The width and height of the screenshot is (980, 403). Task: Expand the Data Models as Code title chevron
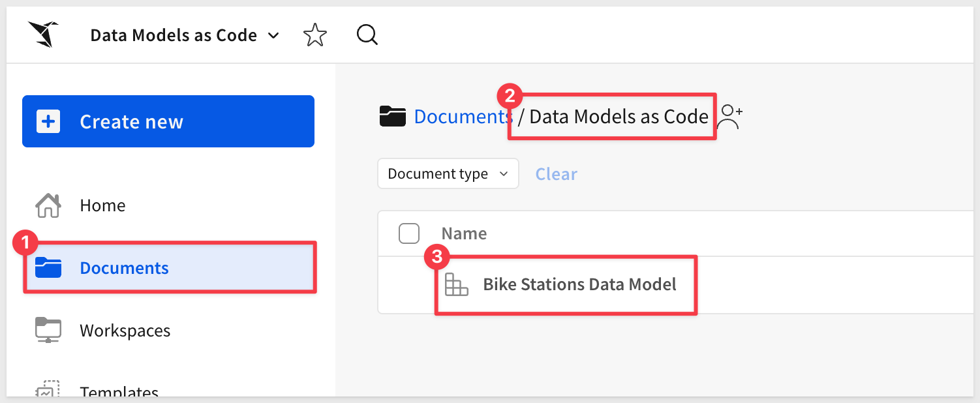[x=274, y=35]
